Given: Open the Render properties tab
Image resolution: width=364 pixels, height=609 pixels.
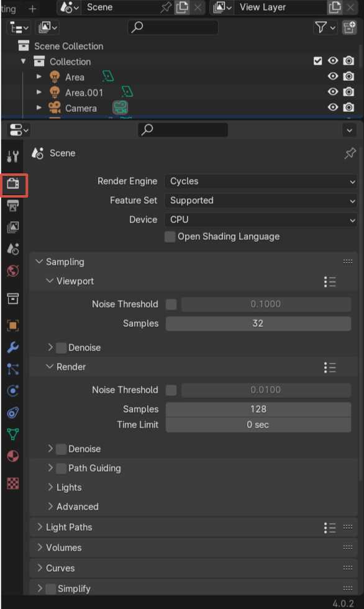Looking at the screenshot, I should click(13, 183).
